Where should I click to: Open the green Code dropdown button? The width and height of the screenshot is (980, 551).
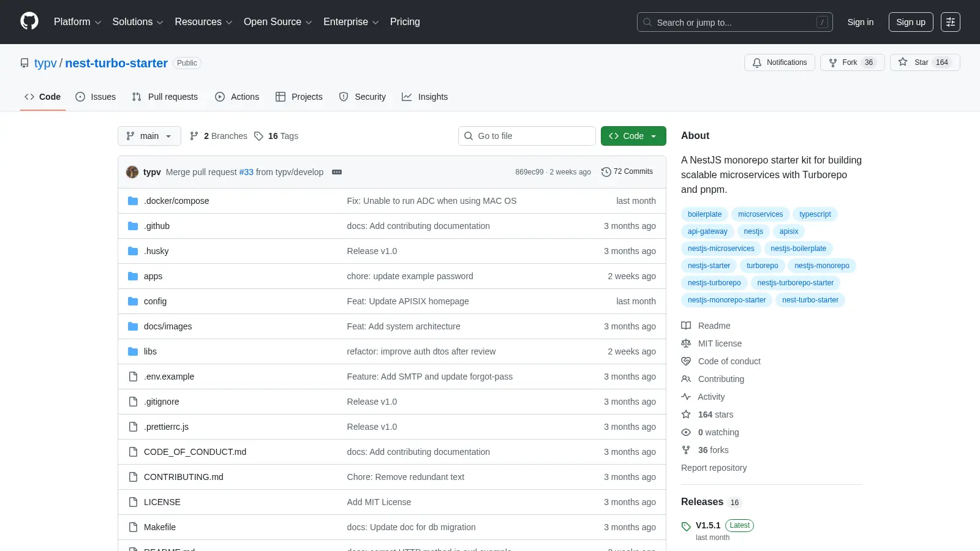tap(633, 136)
